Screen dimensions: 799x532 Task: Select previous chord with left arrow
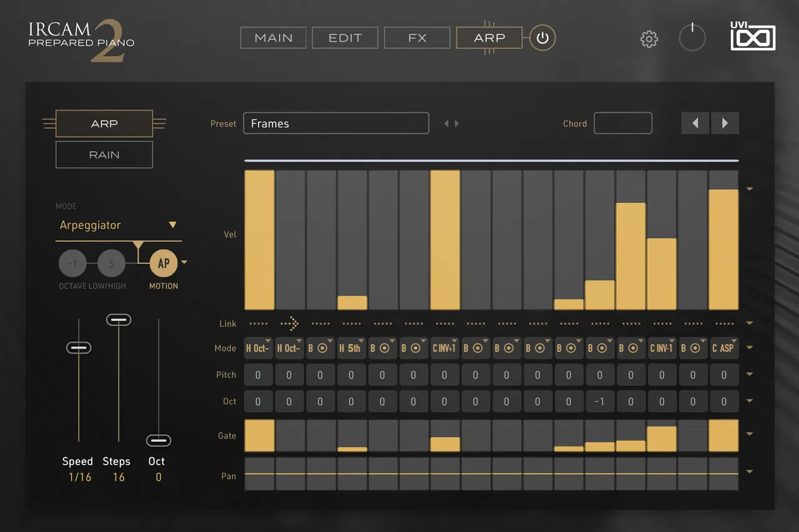(695, 123)
